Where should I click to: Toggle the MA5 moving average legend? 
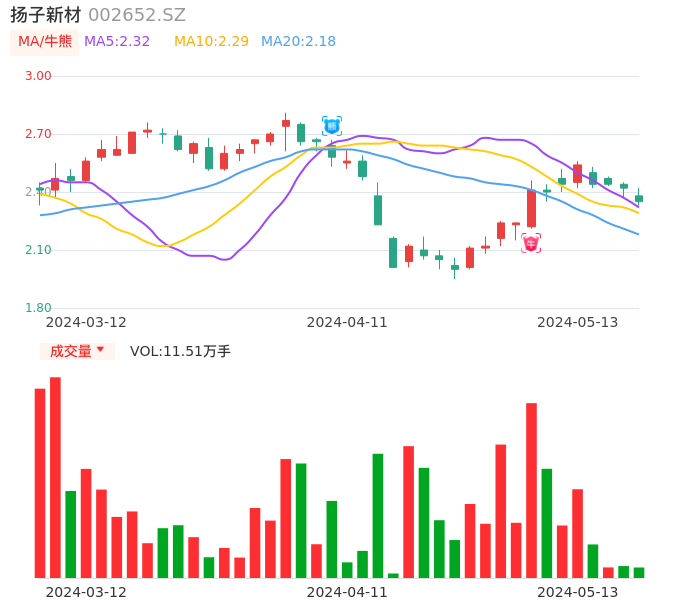click(x=117, y=42)
